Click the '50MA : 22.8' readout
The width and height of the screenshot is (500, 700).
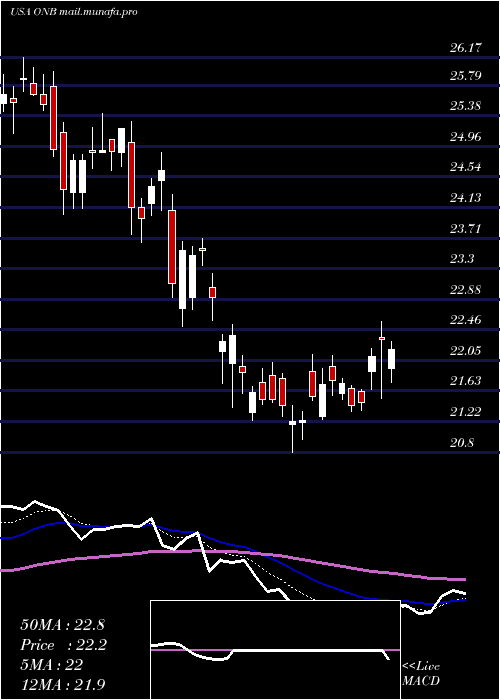(62, 625)
